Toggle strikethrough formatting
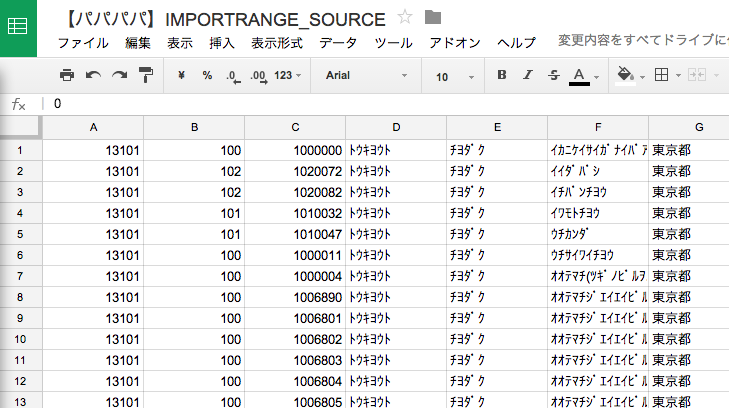This screenshot has width=729, height=408. pos(554,75)
